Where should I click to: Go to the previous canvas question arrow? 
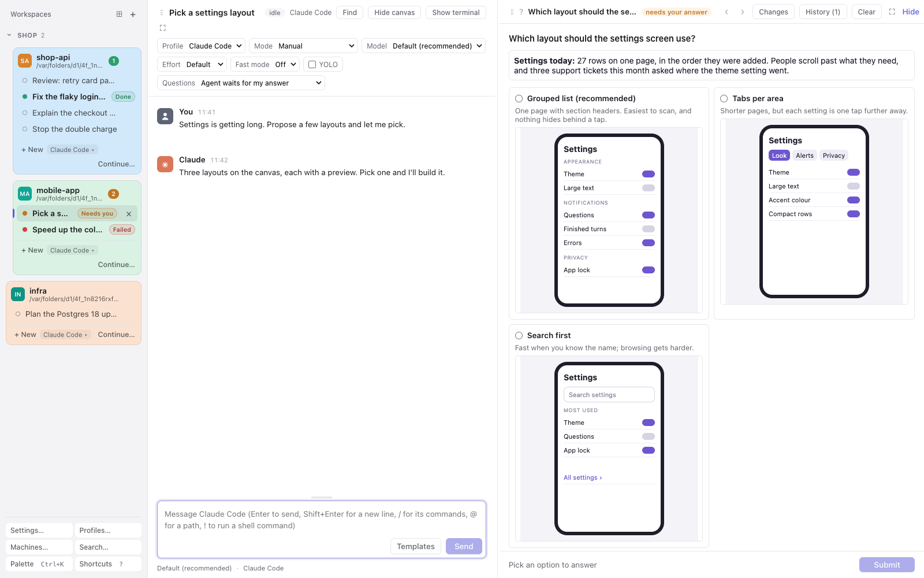(726, 12)
